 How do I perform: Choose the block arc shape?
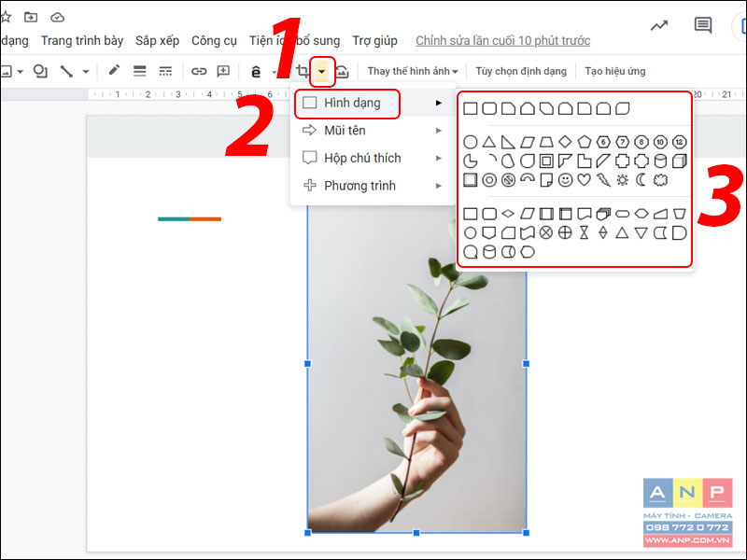(x=527, y=178)
